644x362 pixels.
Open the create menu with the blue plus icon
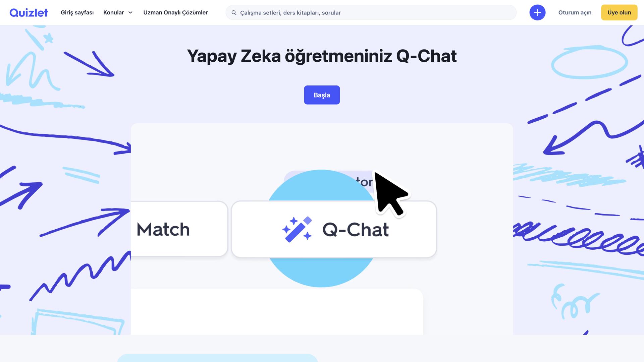click(x=537, y=12)
